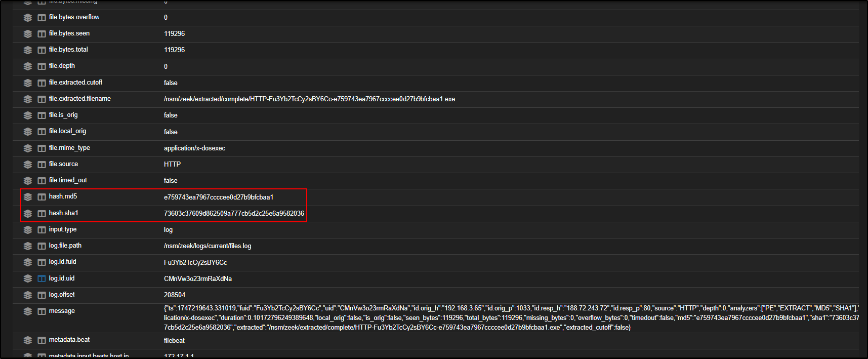Image resolution: width=868 pixels, height=359 pixels.
Task: Click the MD5 hash value e759743ea...
Action: pyautogui.click(x=218, y=197)
